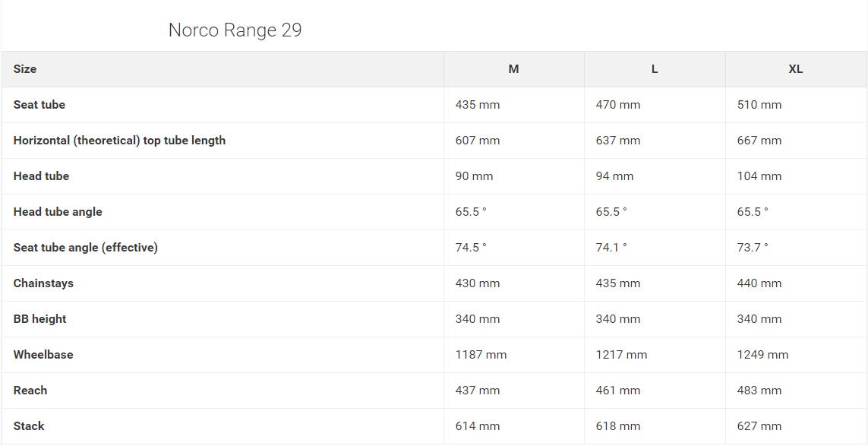Select the Size header cell
The image size is (868, 446).
tap(25, 69)
